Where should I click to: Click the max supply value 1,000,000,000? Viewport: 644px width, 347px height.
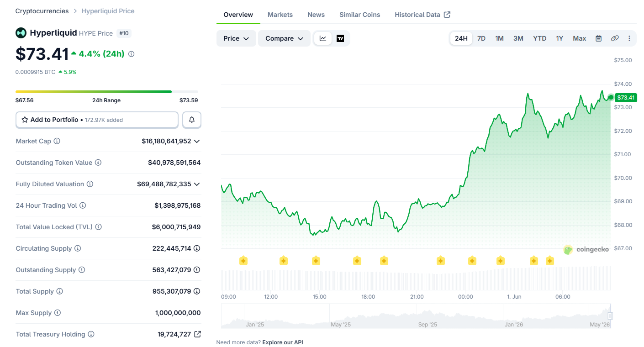pos(178,313)
